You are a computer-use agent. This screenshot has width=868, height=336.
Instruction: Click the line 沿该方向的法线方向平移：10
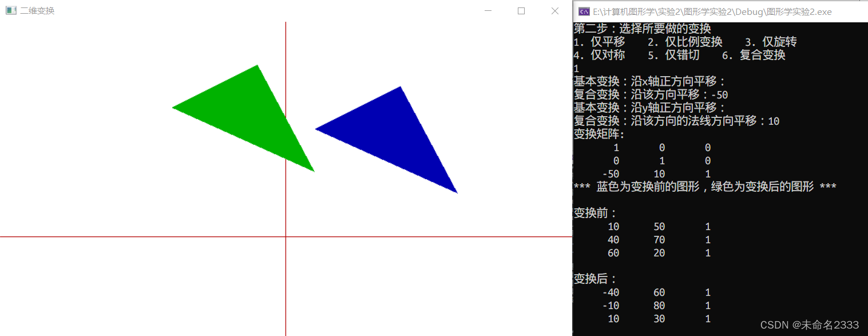click(705, 121)
